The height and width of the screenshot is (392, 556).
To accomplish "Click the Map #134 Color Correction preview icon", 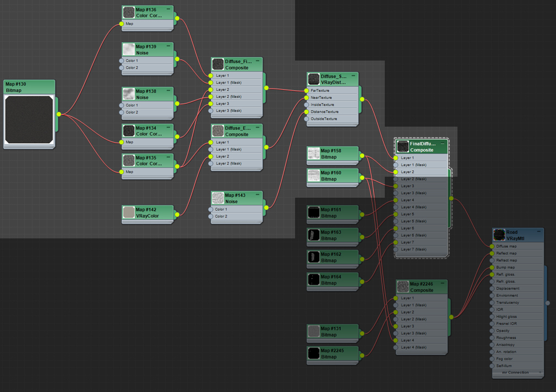I will click(128, 131).
